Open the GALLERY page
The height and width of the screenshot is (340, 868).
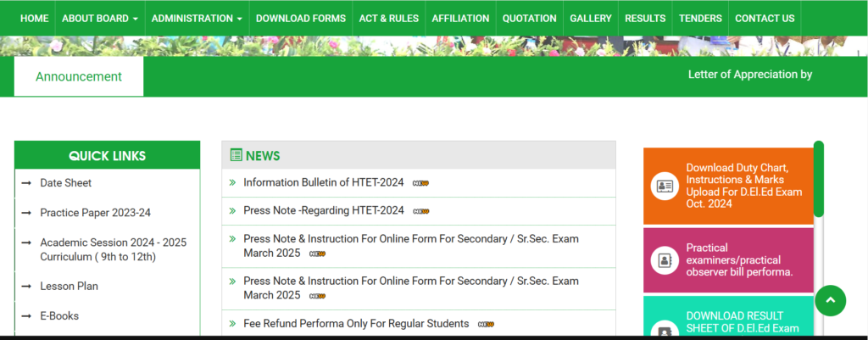(x=591, y=19)
